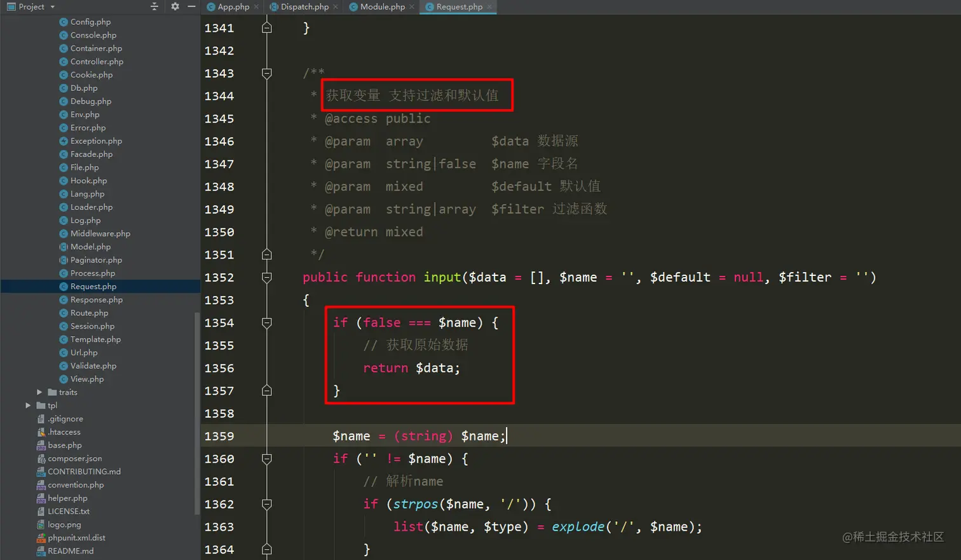Viewport: 961px width, 560px height.
Task: Select Controller.php file
Action: [x=97, y=62]
